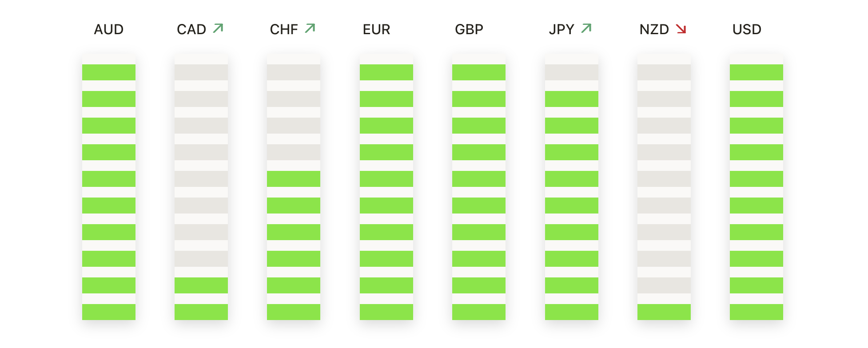Image resolution: width=868 pixels, height=348 pixels.
Task: Click the red down arrow beside NZD
Action: pyautogui.click(x=681, y=29)
